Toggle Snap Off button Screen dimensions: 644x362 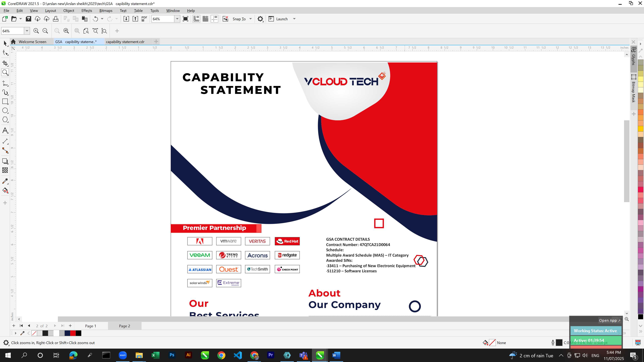(225, 19)
